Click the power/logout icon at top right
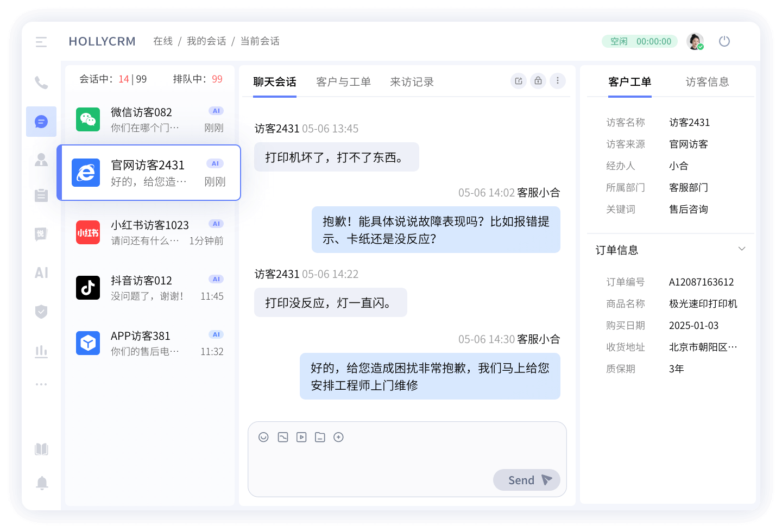The height and width of the screenshot is (532, 782). click(724, 41)
